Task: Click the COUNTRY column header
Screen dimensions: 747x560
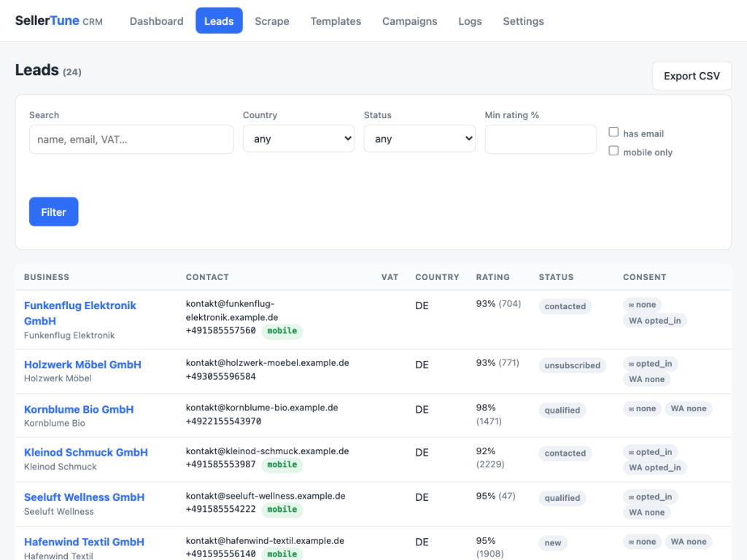Action: coord(437,276)
